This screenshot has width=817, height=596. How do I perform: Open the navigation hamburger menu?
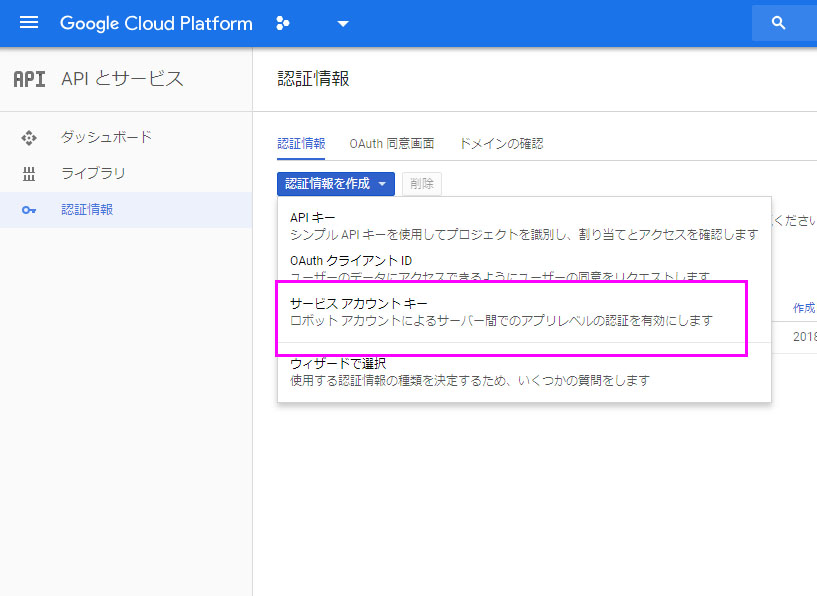point(28,22)
